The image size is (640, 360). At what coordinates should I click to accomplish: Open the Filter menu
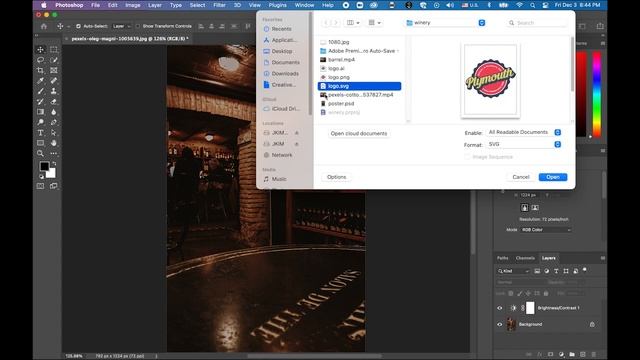tap(219, 5)
